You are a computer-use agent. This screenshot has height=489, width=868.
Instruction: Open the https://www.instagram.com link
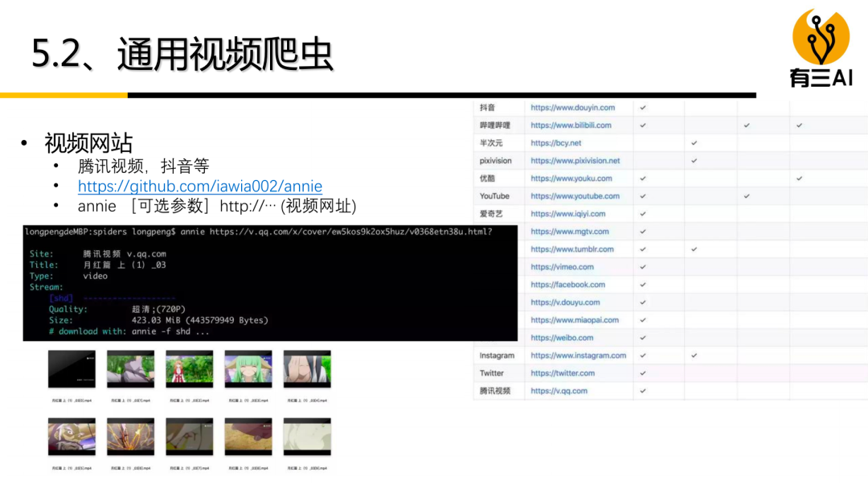coord(579,355)
